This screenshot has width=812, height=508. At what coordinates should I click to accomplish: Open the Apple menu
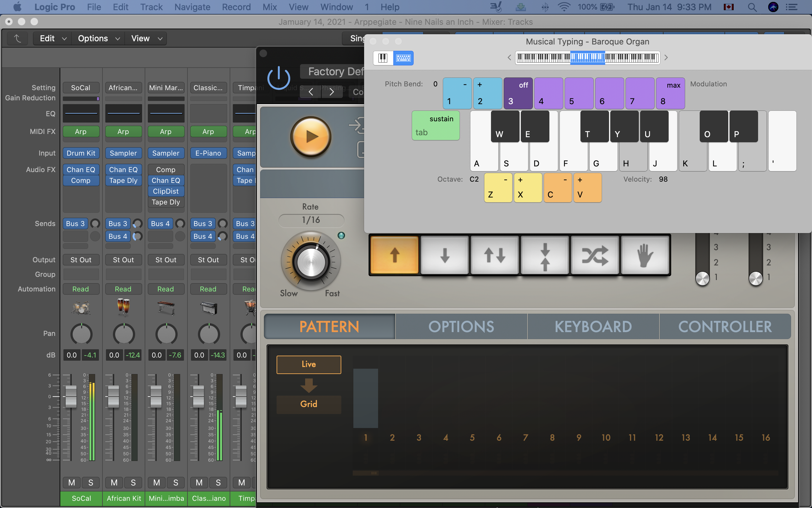point(17,7)
